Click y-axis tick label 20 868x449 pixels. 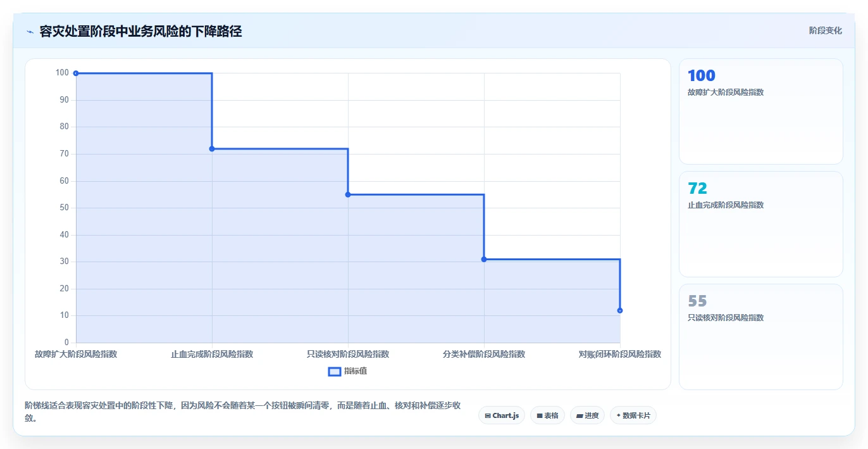[65, 289]
